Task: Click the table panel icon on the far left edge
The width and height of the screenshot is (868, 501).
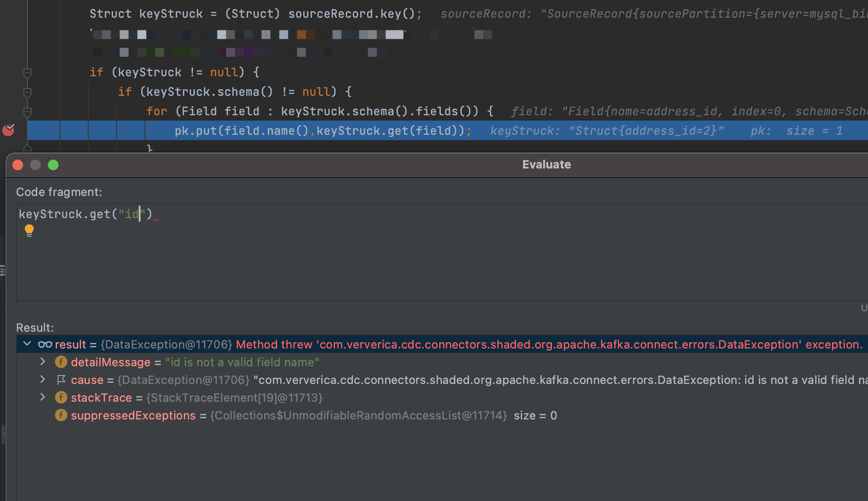Action: coord(3,271)
